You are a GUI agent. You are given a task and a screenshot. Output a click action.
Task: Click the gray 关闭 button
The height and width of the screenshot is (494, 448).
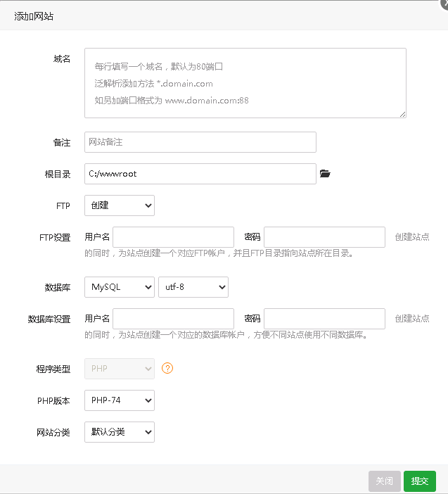click(x=385, y=481)
